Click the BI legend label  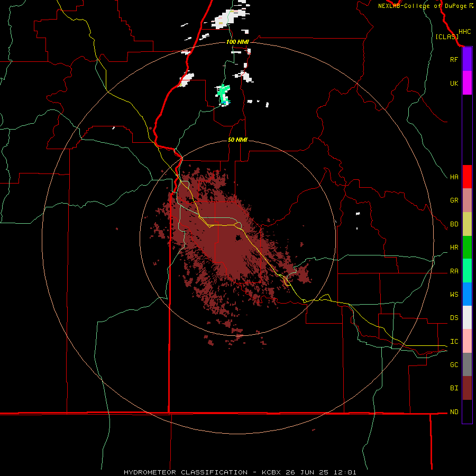point(454,388)
